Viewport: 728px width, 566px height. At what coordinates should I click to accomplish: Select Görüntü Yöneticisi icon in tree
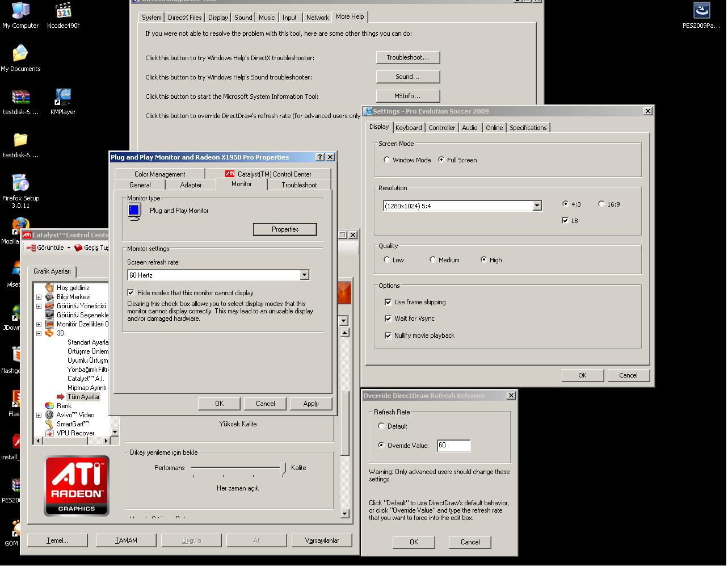49,306
